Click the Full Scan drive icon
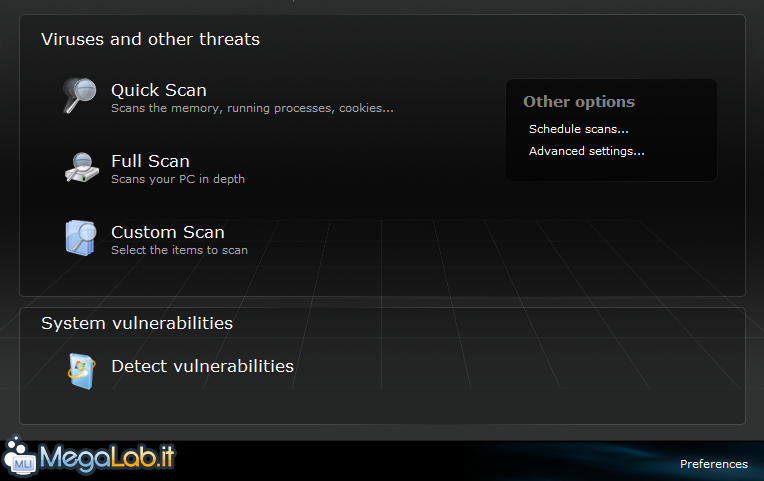The image size is (764, 481). [81, 167]
